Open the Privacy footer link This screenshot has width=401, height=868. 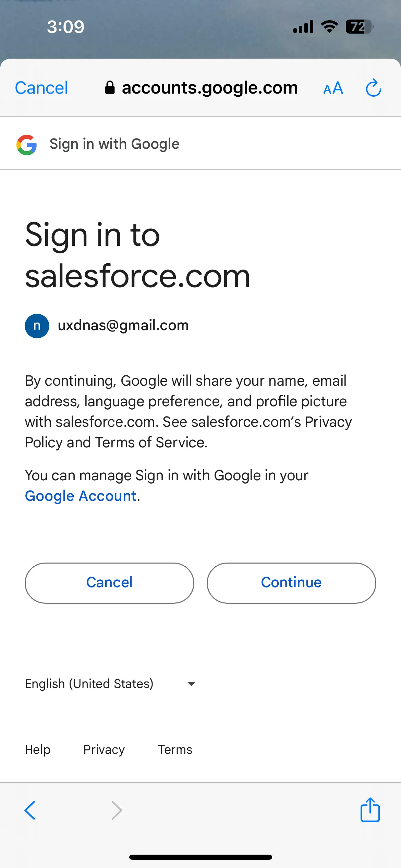(104, 750)
